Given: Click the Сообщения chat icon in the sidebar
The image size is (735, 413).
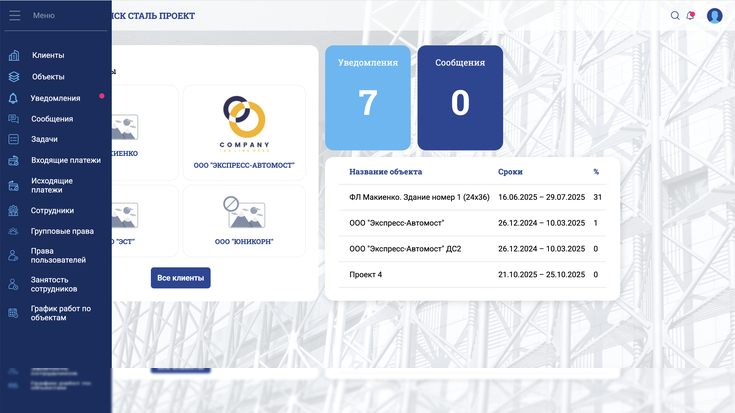Looking at the screenshot, I should coord(14,119).
